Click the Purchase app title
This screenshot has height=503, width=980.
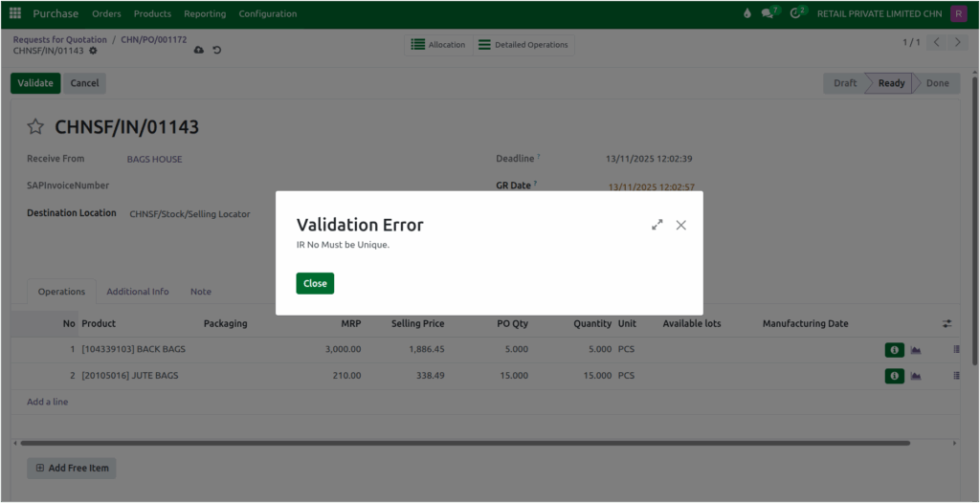(56, 13)
